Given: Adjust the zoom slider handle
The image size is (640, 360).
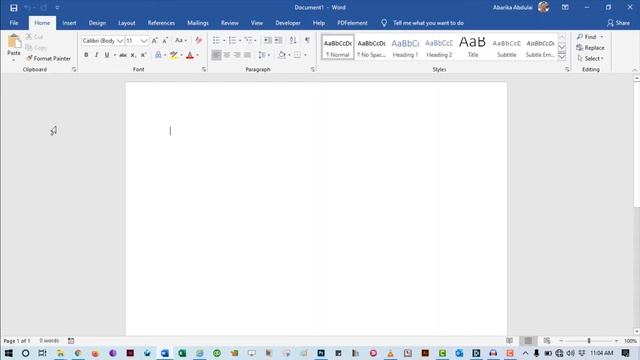Looking at the screenshot, I should [589, 341].
